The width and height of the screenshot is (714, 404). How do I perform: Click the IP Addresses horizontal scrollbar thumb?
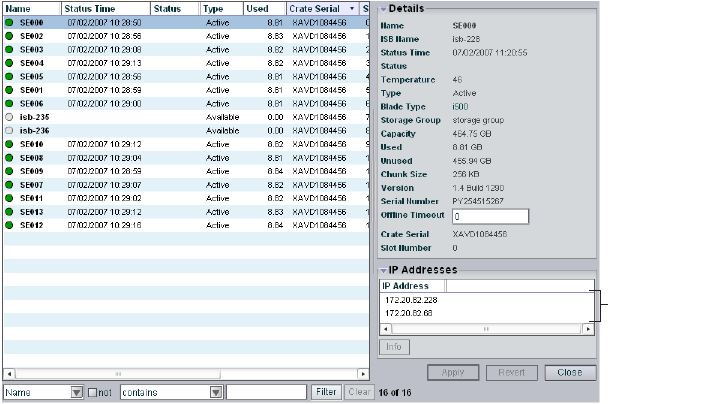click(486, 329)
